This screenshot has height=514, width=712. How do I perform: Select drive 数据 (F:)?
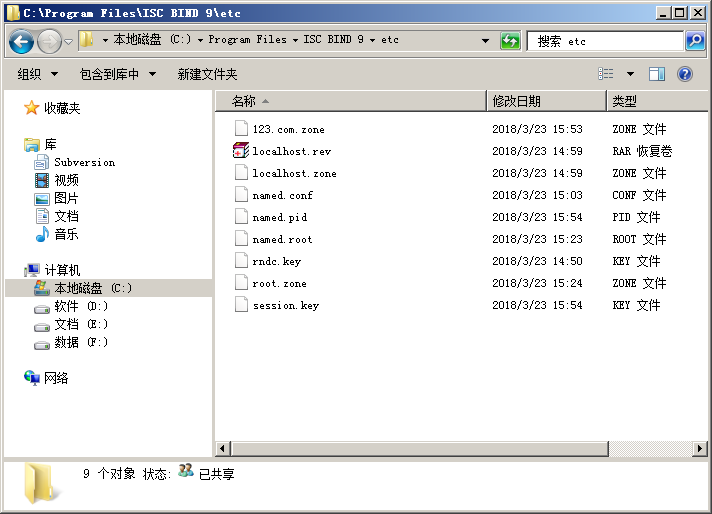(81, 342)
